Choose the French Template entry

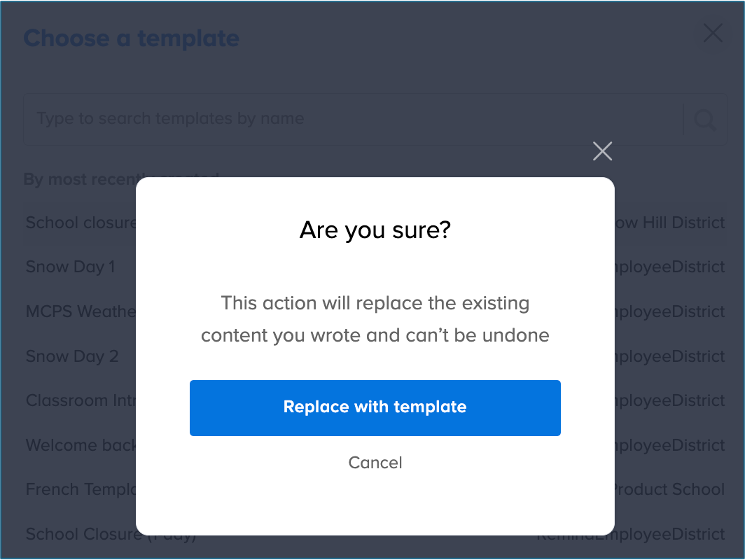point(80,489)
